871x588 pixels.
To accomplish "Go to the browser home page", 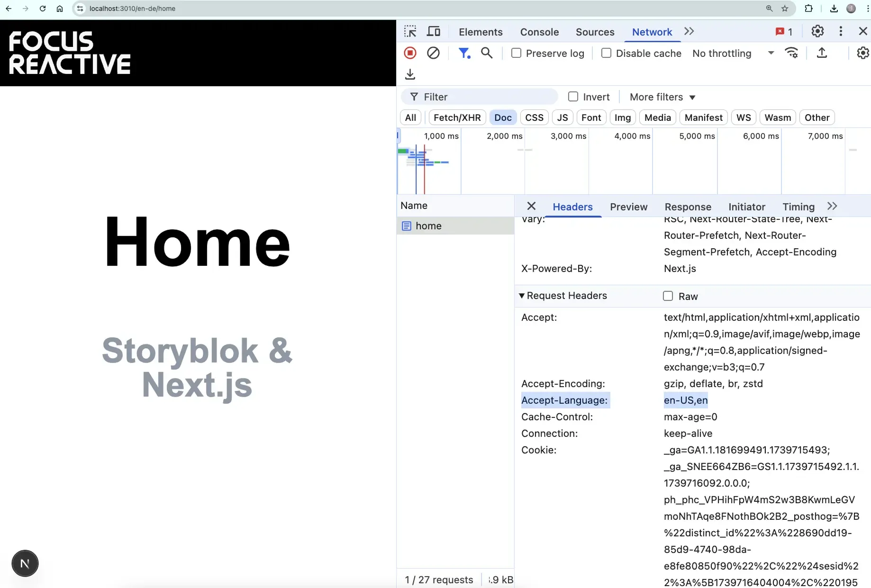I will pos(60,9).
